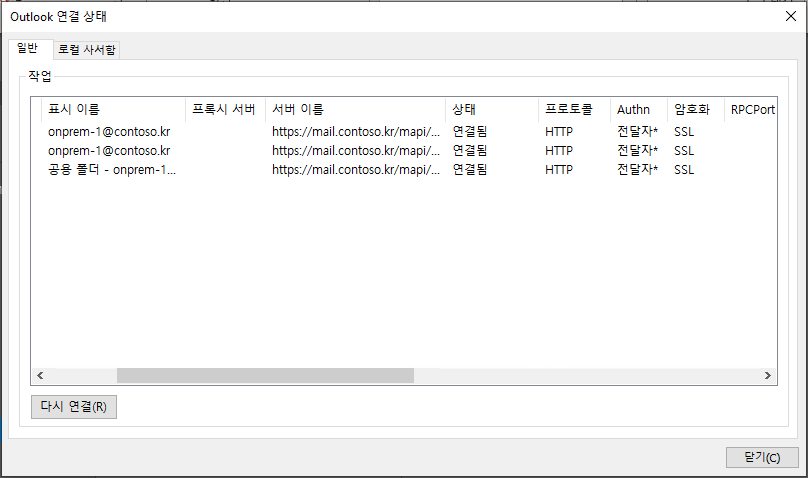This screenshot has width=808, height=478.
Task: Click the server URL in the second row
Action: (x=356, y=151)
